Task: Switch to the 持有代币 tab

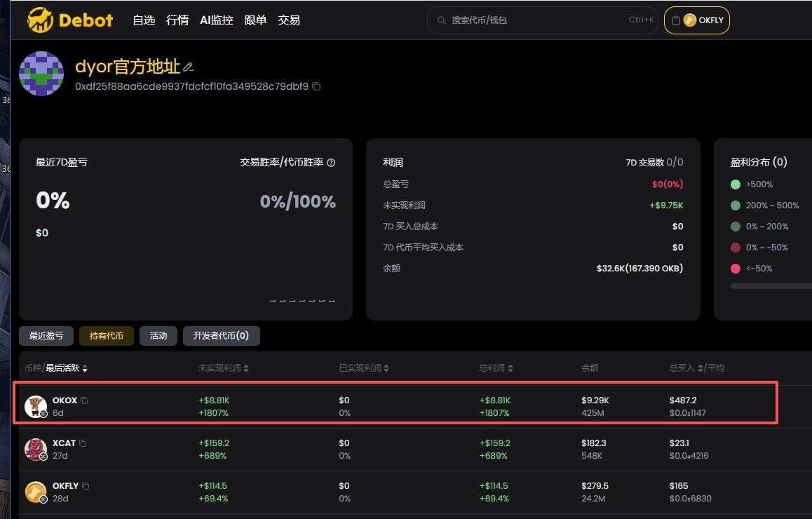Action: [106, 336]
